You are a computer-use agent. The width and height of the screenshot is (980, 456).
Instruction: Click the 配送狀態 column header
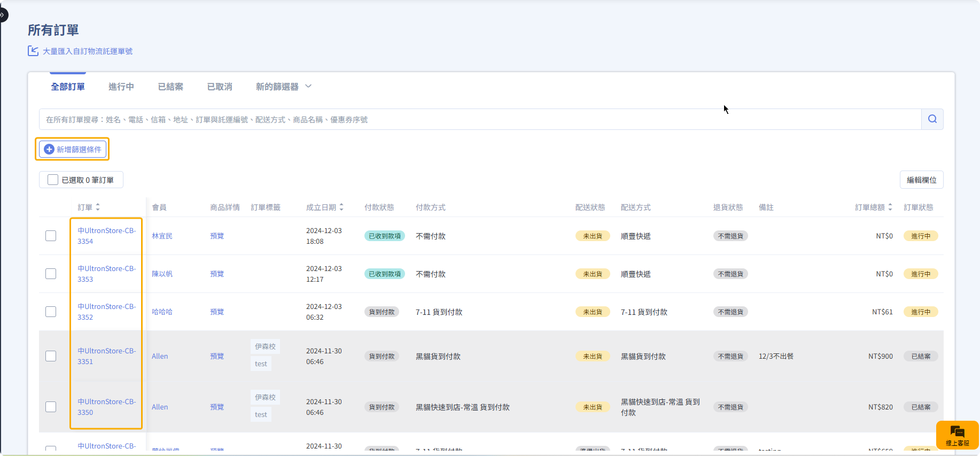point(590,207)
